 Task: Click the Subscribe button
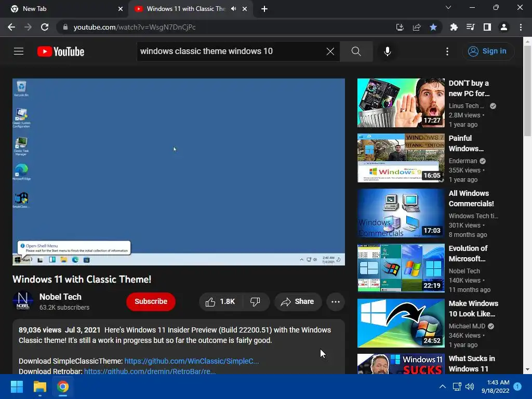[151, 302]
